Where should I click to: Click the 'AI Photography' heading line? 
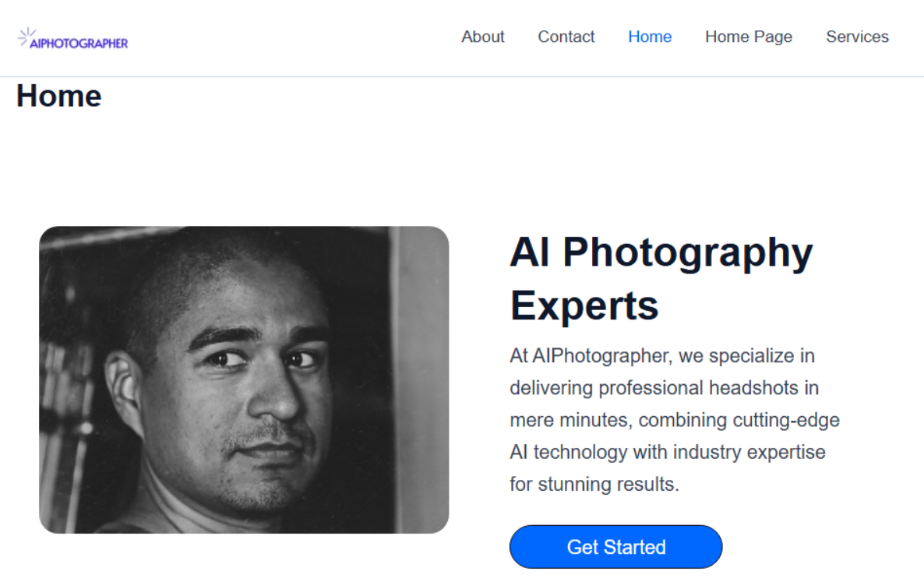click(661, 252)
